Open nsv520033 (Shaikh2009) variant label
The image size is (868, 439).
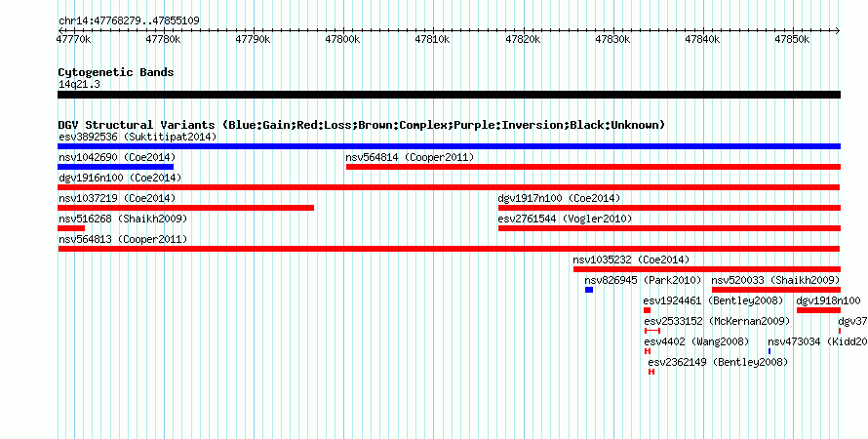775,280
